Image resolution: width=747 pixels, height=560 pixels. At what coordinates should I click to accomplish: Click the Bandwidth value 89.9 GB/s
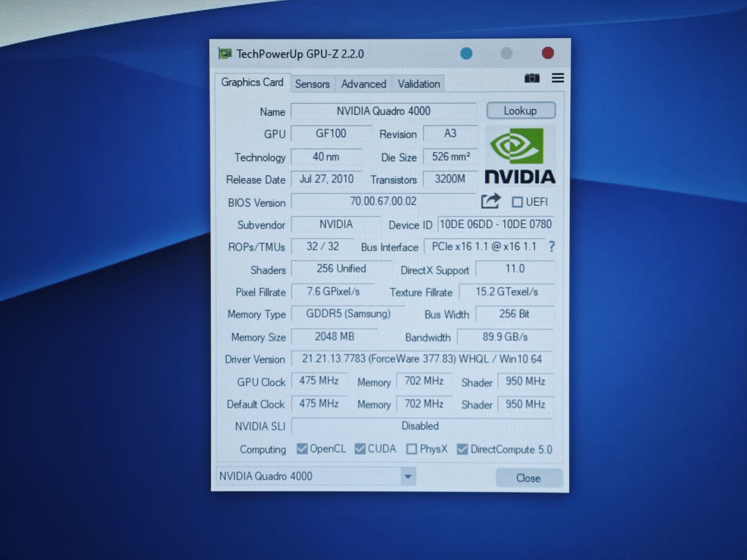[x=505, y=337]
